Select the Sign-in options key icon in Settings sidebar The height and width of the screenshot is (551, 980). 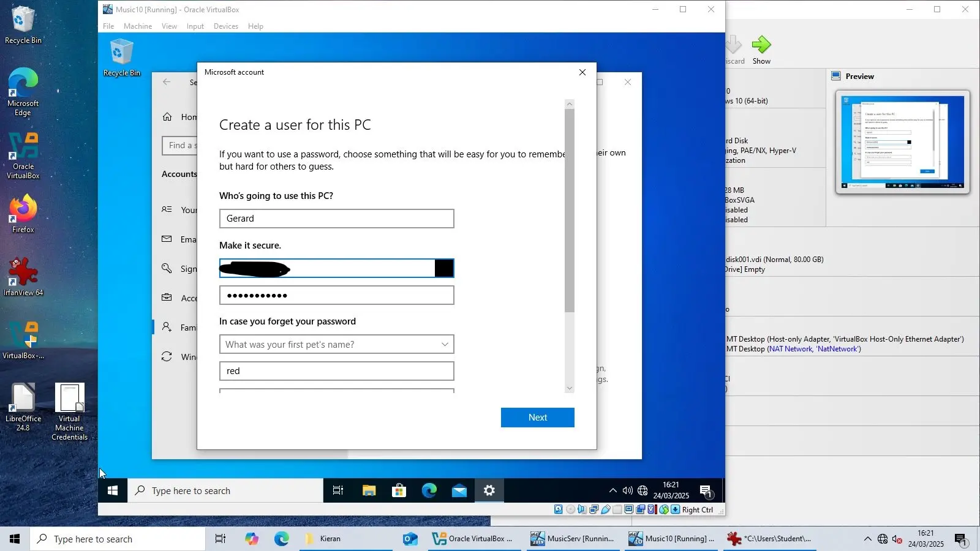(166, 268)
